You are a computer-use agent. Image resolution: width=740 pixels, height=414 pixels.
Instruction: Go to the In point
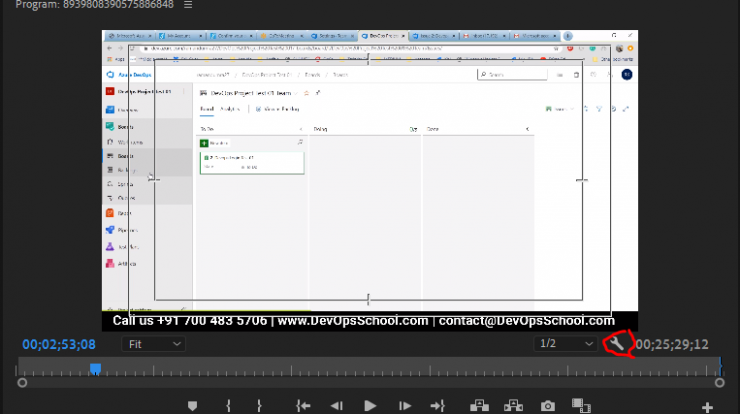tap(303, 406)
